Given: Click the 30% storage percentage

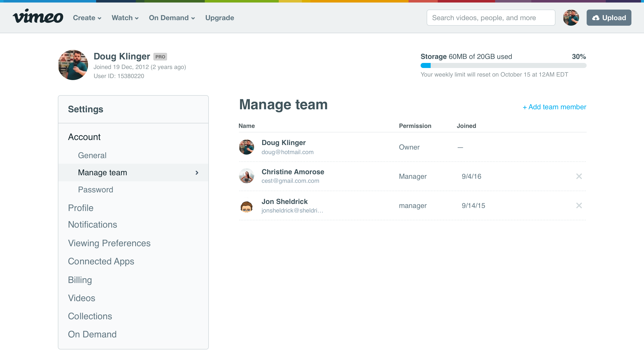Looking at the screenshot, I should (579, 56).
